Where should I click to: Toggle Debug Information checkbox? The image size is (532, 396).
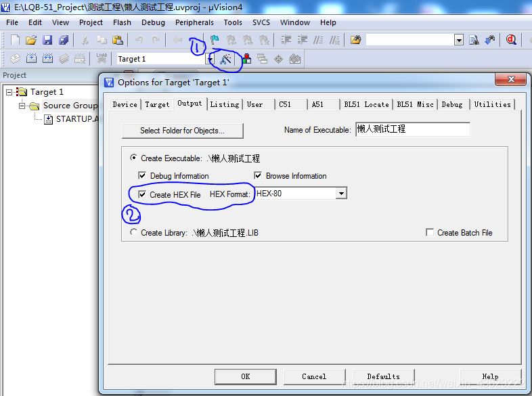point(142,176)
